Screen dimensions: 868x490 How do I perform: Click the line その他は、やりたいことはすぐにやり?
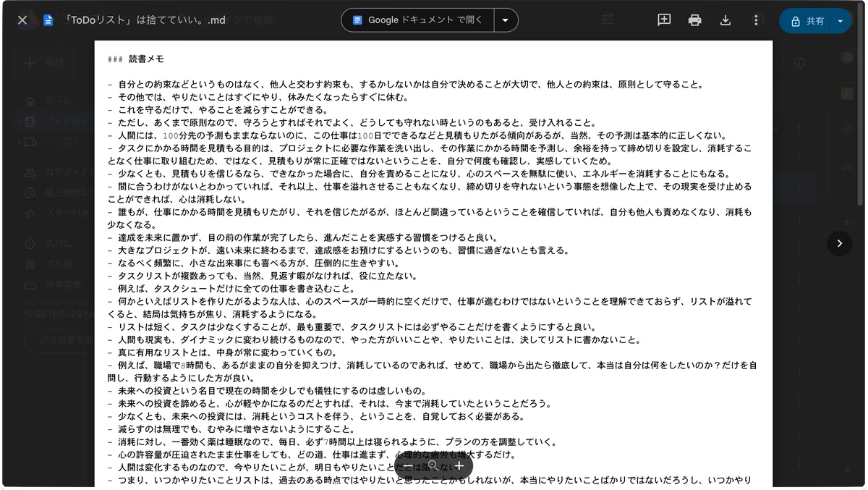[258, 97]
